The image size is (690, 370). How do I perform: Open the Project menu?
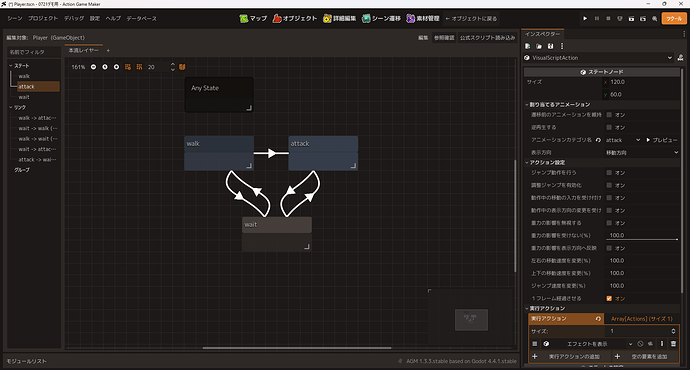(x=43, y=18)
